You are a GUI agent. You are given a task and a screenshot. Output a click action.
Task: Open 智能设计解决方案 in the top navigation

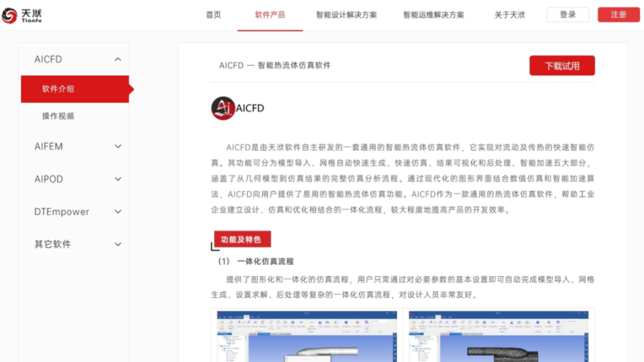pyautogui.click(x=346, y=15)
